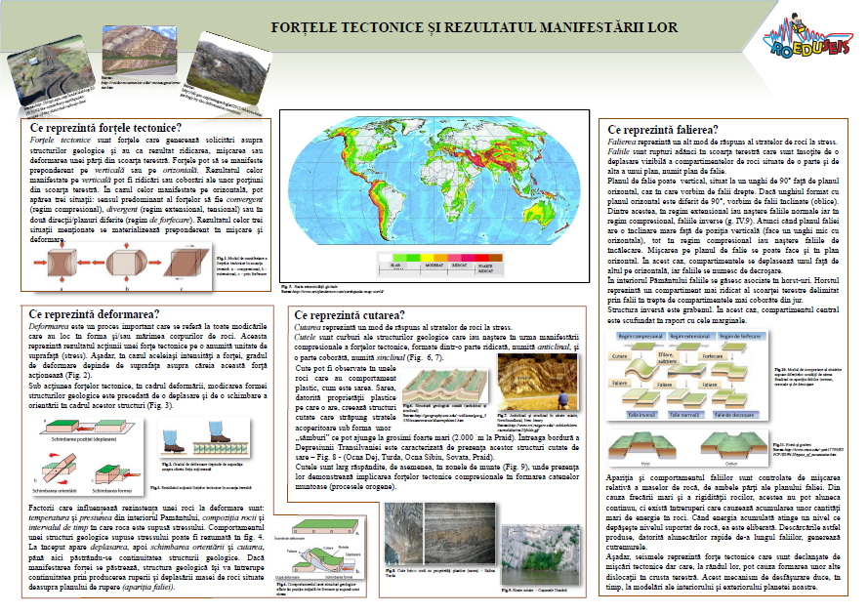The image size is (868, 614).
Task: Open the anticline photo with person
Action: pos(537,382)
